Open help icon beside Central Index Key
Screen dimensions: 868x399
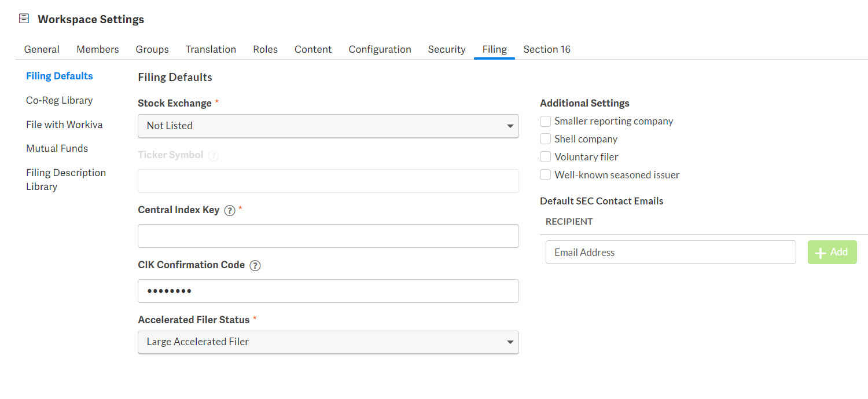(x=230, y=210)
